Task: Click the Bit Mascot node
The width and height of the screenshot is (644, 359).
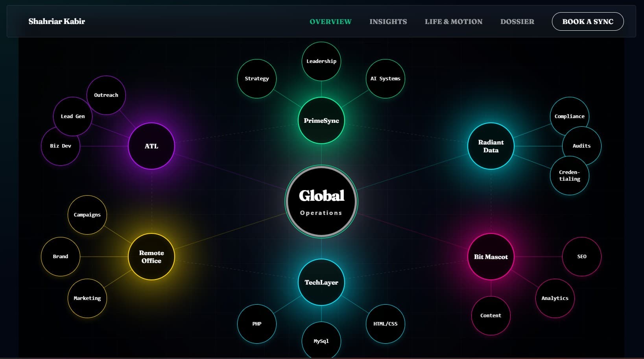Action: (x=490, y=256)
